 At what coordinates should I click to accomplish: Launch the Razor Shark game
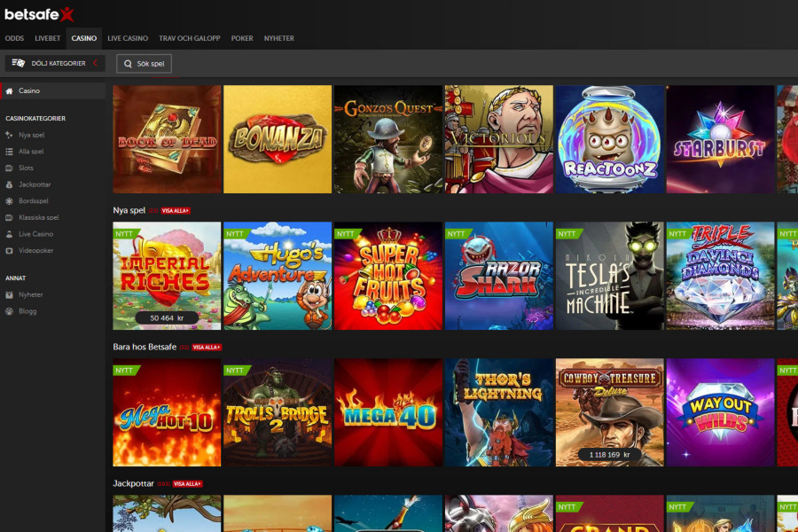tap(498, 276)
